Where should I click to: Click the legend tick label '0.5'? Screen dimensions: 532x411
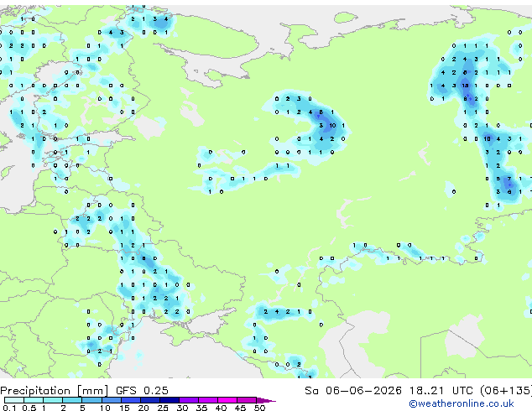pyautogui.click(x=29, y=408)
